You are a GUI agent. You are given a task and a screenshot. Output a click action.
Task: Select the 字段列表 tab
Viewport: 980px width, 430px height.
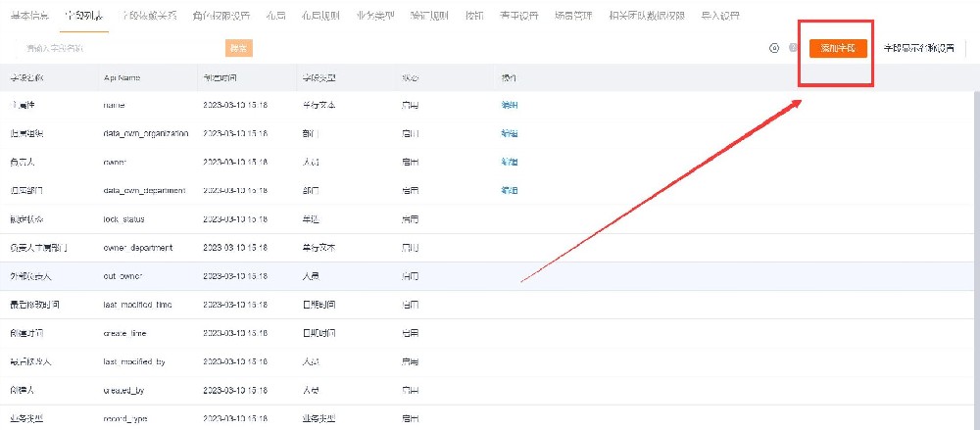pyautogui.click(x=85, y=16)
